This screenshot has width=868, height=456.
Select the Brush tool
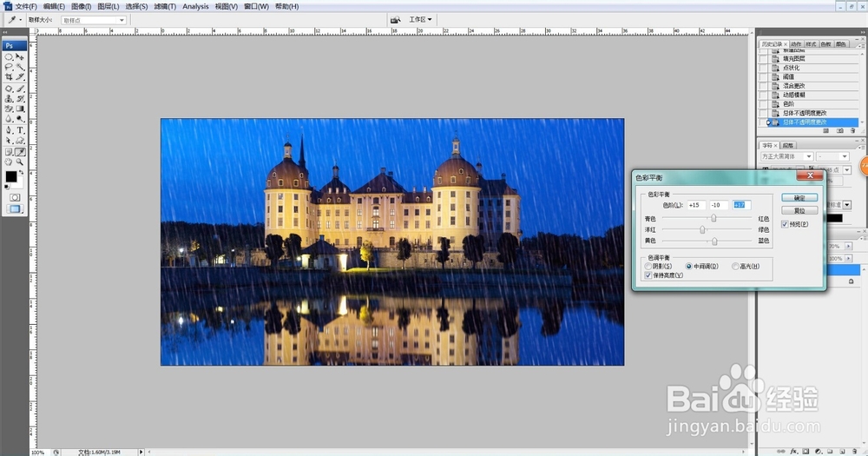20,89
